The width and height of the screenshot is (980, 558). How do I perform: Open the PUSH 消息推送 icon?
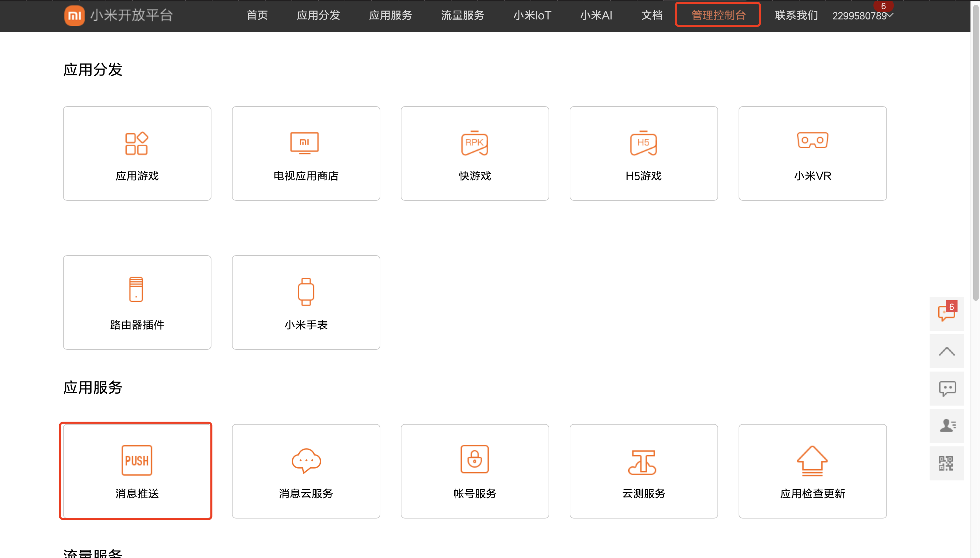click(137, 460)
